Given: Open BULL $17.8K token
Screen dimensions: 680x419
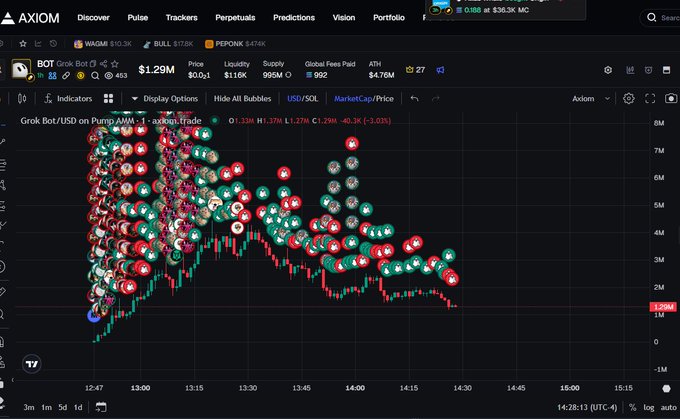Looking at the screenshot, I should click(x=168, y=44).
